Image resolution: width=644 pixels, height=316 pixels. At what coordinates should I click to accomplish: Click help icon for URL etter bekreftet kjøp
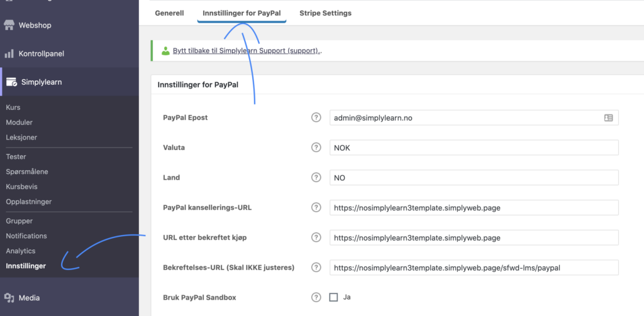point(316,237)
